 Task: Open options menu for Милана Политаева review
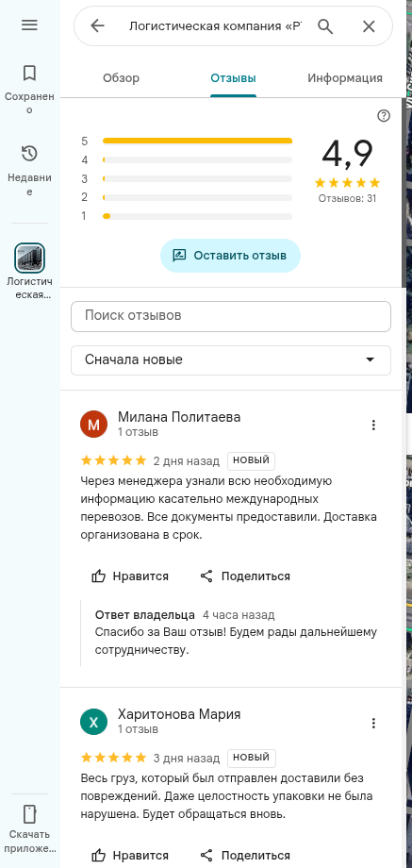[374, 426]
